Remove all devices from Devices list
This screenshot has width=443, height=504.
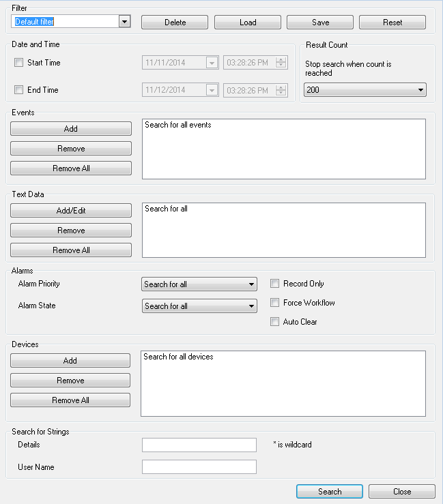click(x=70, y=400)
